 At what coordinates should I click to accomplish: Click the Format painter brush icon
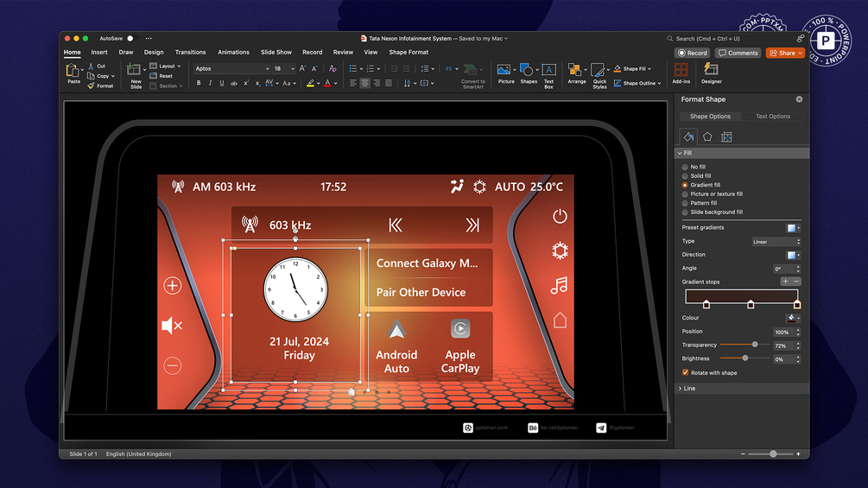91,86
